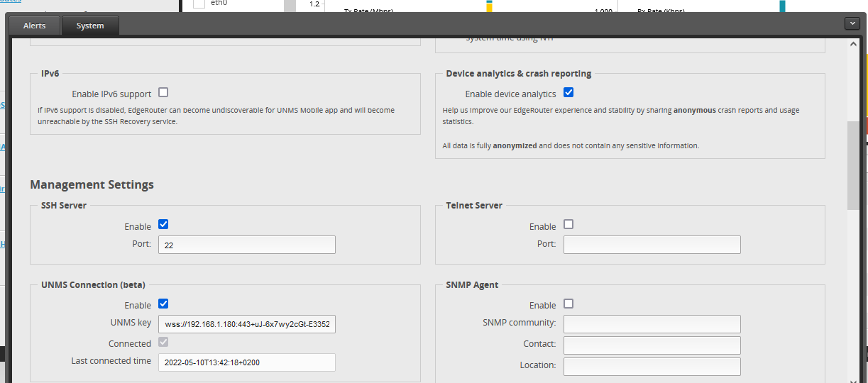This screenshot has height=383, width=868.
Task: Focus the Telnet Server Port field
Action: click(652, 245)
